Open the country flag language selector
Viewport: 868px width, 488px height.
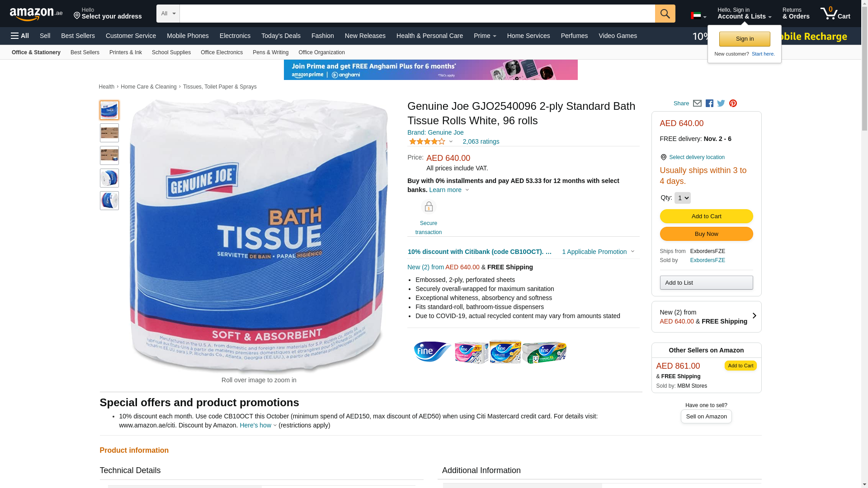coord(698,16)
